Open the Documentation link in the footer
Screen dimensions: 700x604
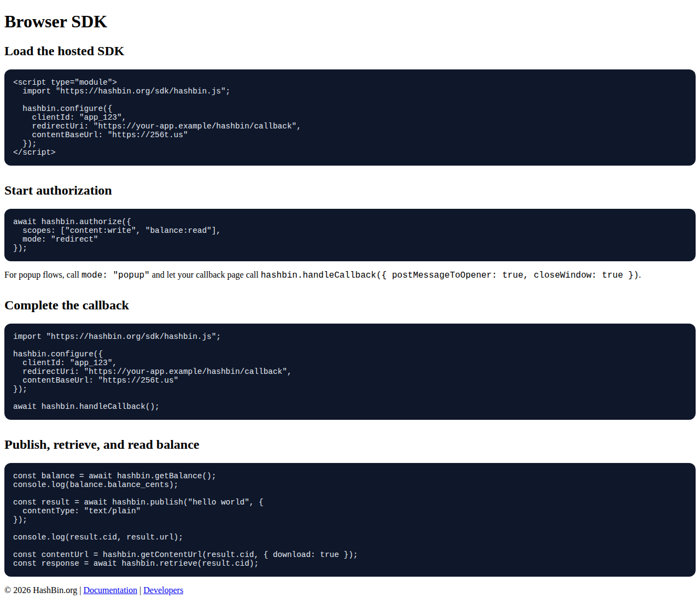[110, 590]
